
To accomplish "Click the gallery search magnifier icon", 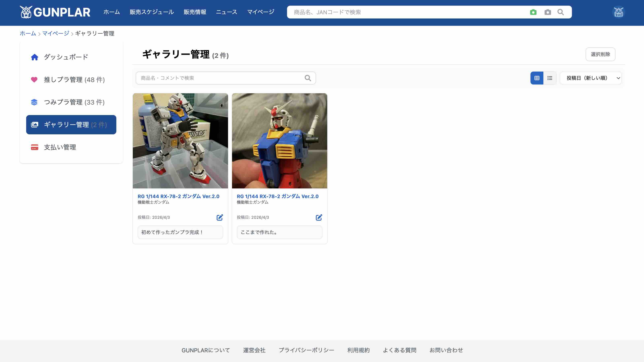I will click(308, 78).
